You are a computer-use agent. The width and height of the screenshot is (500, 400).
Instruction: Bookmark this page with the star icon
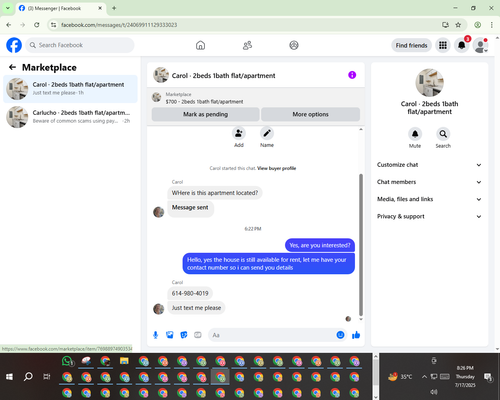[x=458, y=25]
